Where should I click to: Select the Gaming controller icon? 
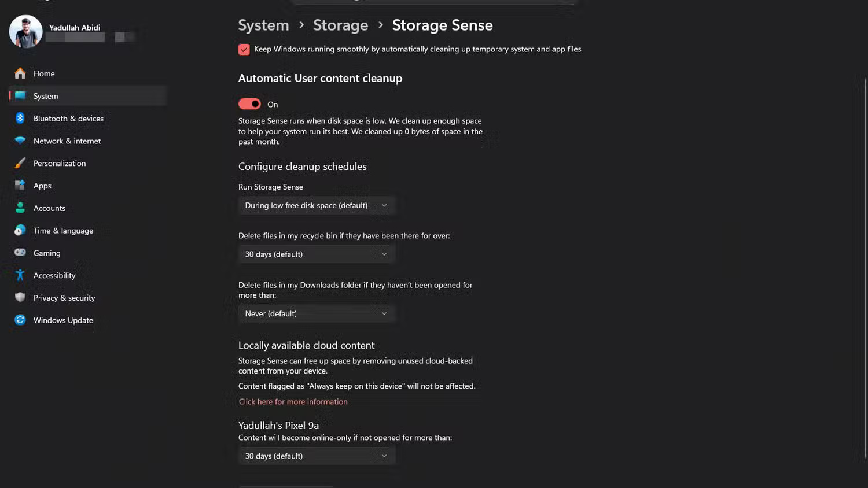tap(20, 253)
